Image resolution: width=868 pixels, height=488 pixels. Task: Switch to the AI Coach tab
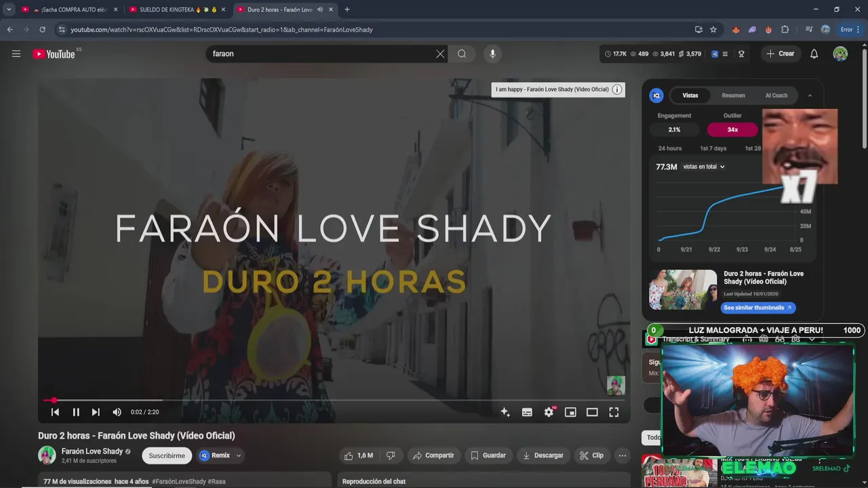(x=776, y=96)
